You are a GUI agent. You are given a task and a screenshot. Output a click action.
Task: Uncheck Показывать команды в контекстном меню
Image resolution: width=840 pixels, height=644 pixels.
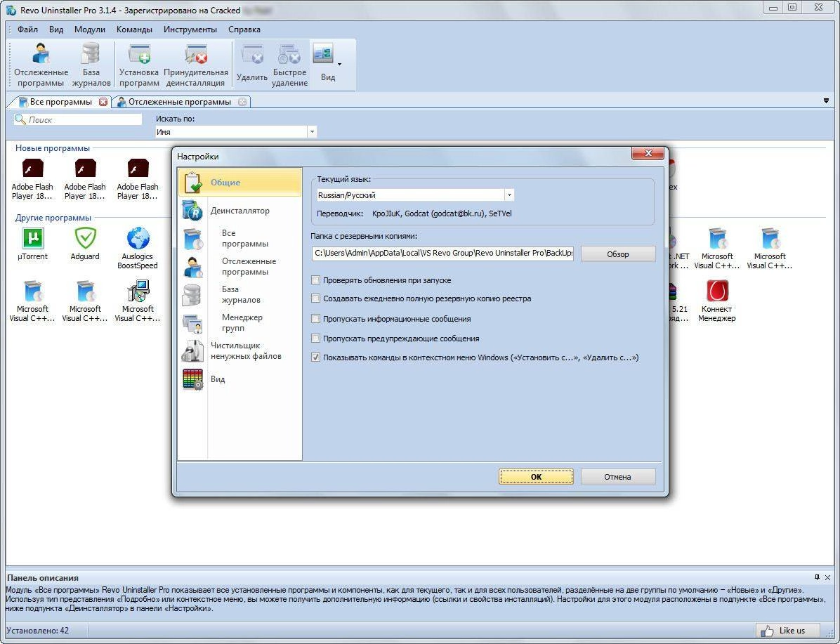click(315, 357)
